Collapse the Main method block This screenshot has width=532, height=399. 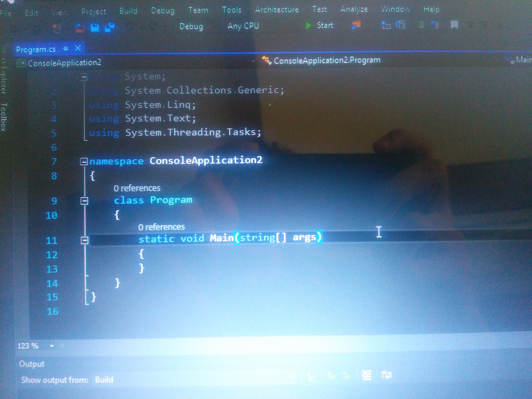click(x=84, y=240)
